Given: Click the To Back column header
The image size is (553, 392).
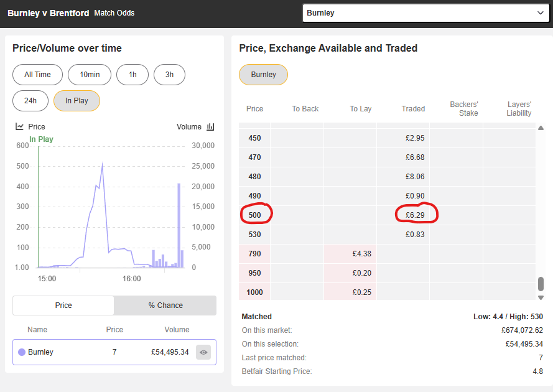Looking at the screenshot, I should tap(305, 109).
